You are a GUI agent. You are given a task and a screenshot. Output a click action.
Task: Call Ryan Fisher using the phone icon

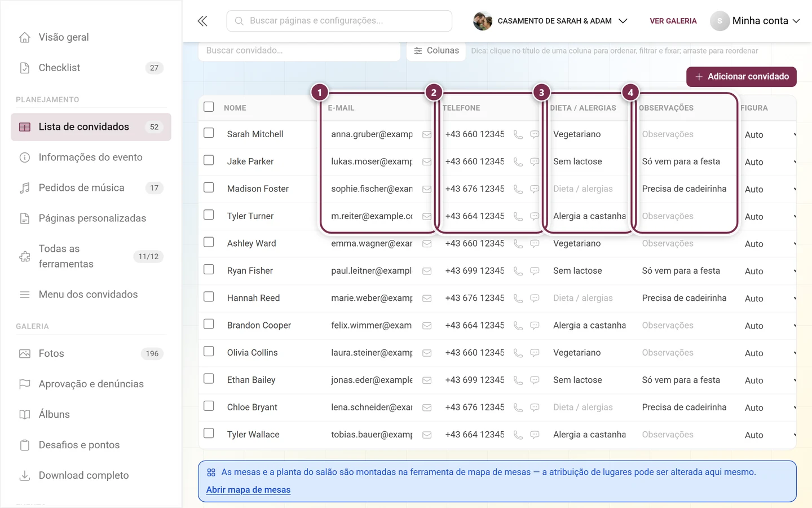pos(518,271)
